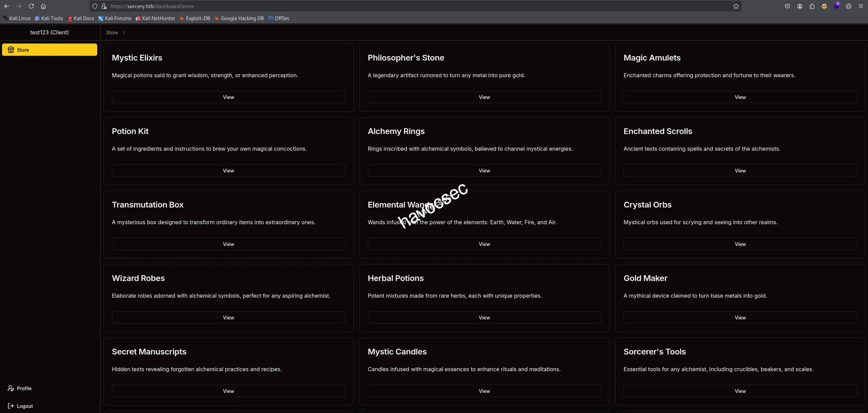This screenshot has width=868, height=413.
Task: Click the browser Home icon
Action: tap(43, 6)
